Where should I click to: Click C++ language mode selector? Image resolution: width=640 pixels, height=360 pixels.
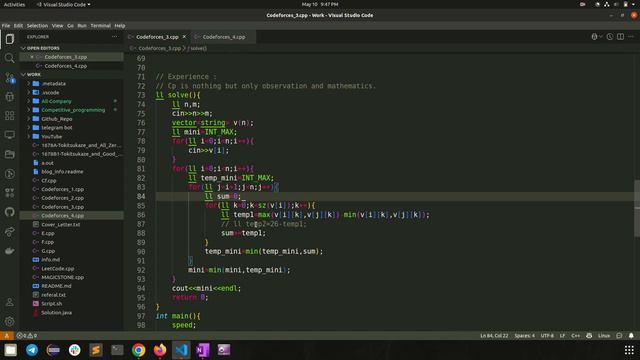point(576,336)
